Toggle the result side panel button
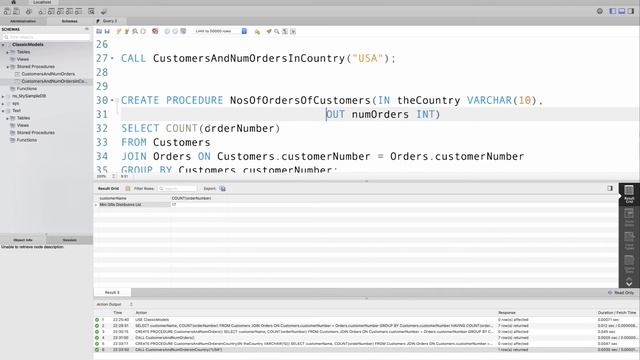This screenshot has height=360, width=640. [610, 189]
